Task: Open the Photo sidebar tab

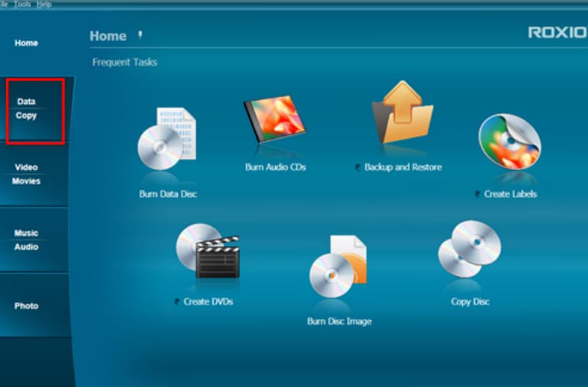Action: pos(26,306)
